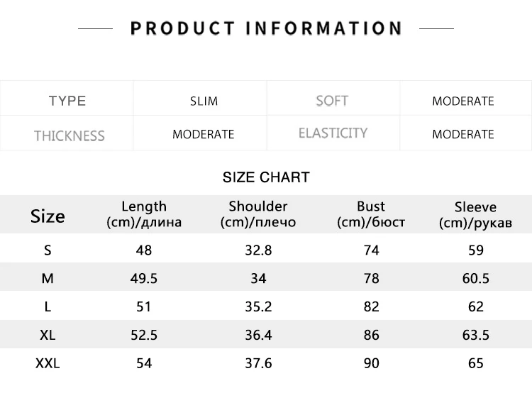Viewport: 532px width, 393px height.
Task: Click the Bust (cm) column header
Action: (x=371, y=214)
